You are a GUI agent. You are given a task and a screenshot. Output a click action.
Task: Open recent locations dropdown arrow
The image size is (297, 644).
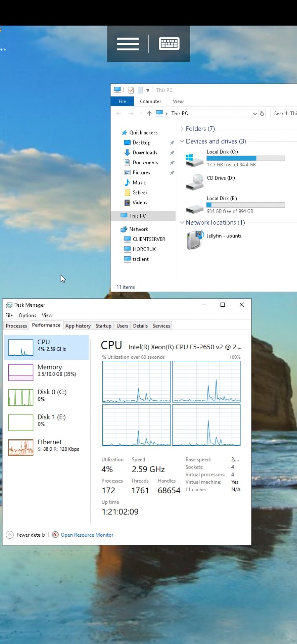[x=140, y=114]
